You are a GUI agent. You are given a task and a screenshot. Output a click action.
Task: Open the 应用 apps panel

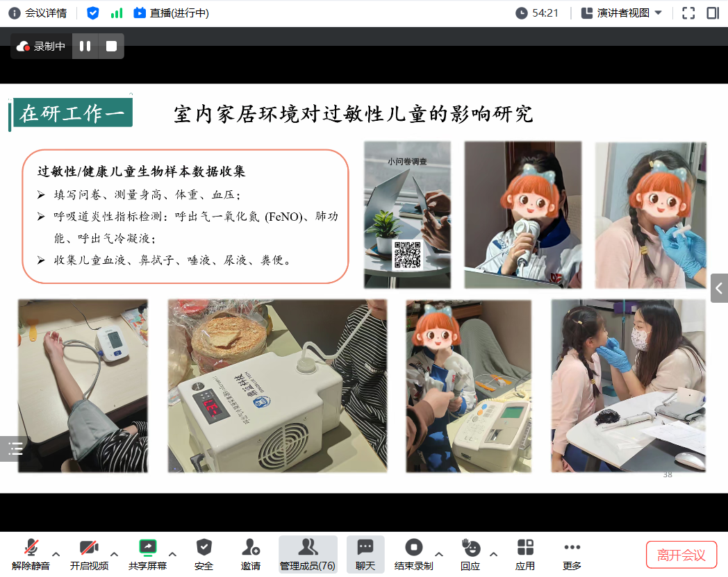pyautogui.click(x=525, y=554)
